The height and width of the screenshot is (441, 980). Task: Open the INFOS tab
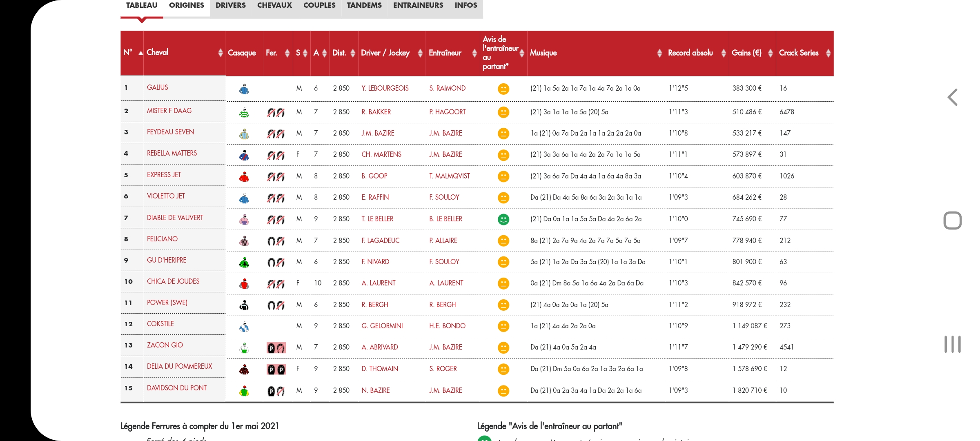(466, 5)
